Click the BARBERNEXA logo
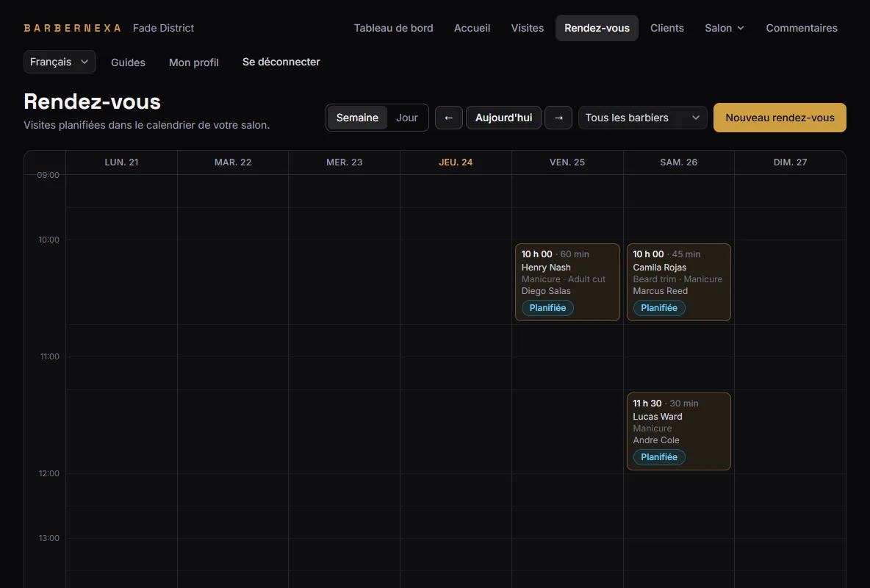 click(72, 28)
